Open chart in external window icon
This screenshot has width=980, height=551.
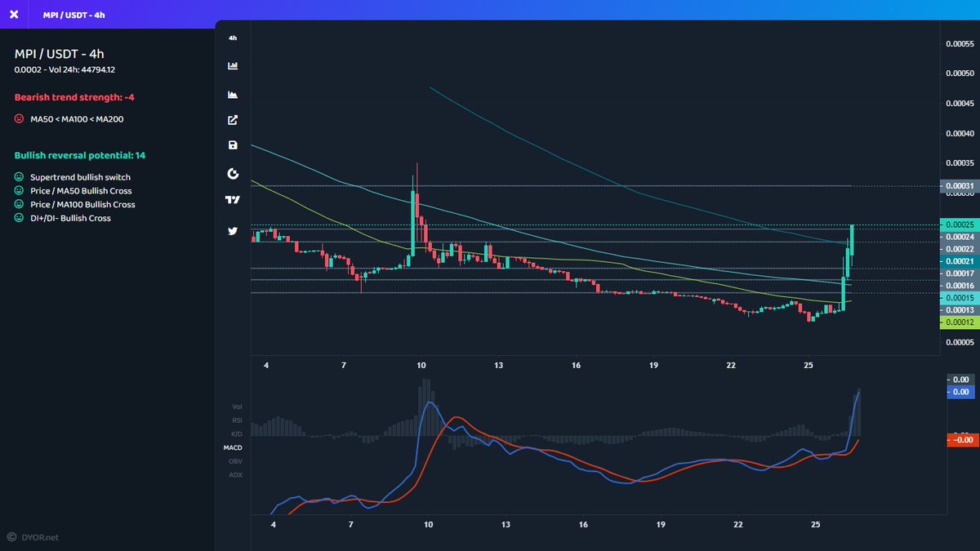click(x=233, y=120)
